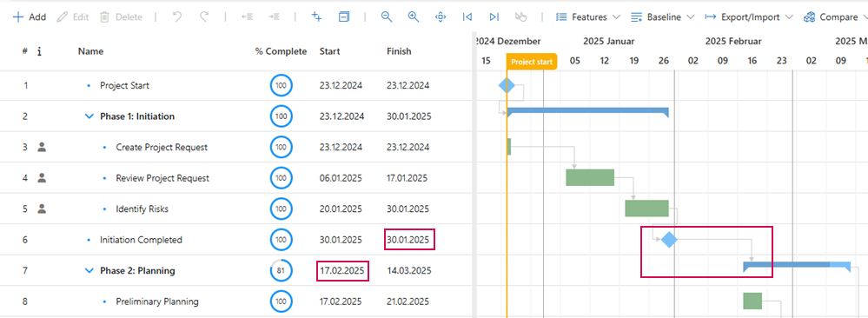Screen dimensions: 868x318
Task: Click assignee icon for Review Project Request
Action: (42, 178)
